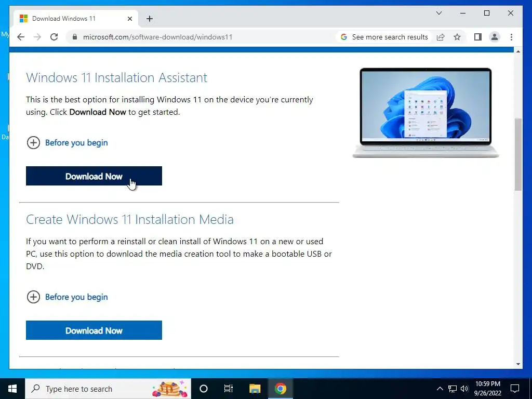
Task: Go back to the previous page
Action: pyautogui.click(x=21, y=37)
